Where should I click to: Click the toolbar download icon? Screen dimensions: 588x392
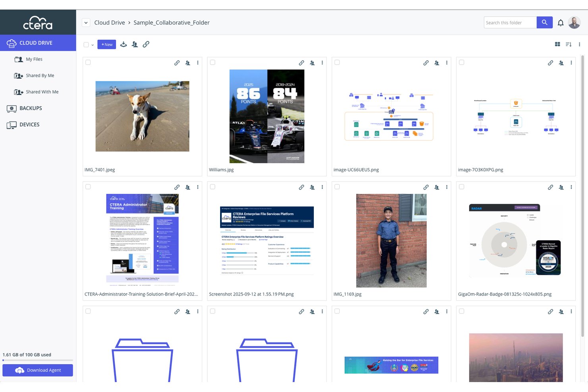click(124, 44)
